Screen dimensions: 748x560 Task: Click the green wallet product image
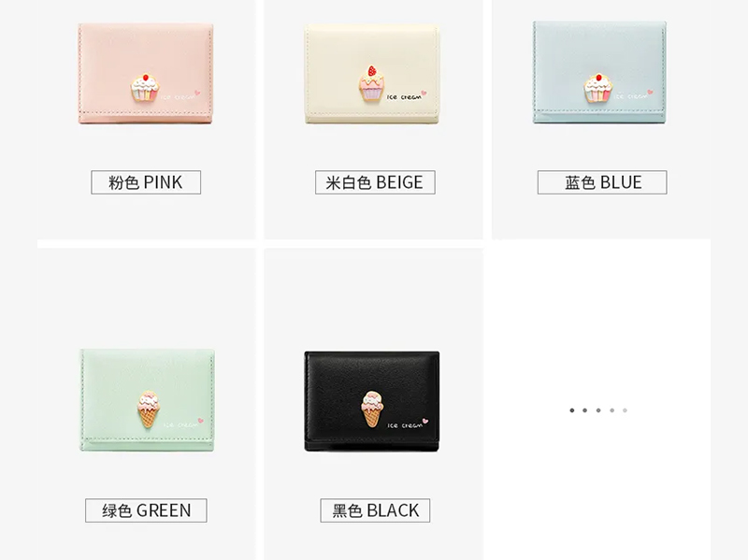click(147, 400)
